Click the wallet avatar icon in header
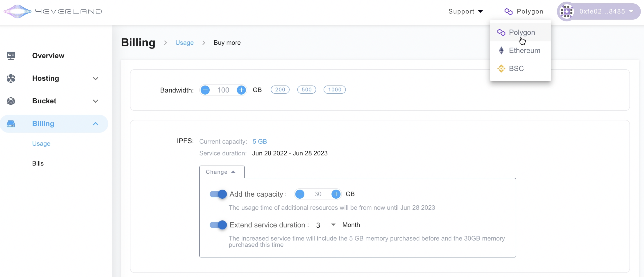The height and width of the screenshot is (277, 644). tap(567, 11)
